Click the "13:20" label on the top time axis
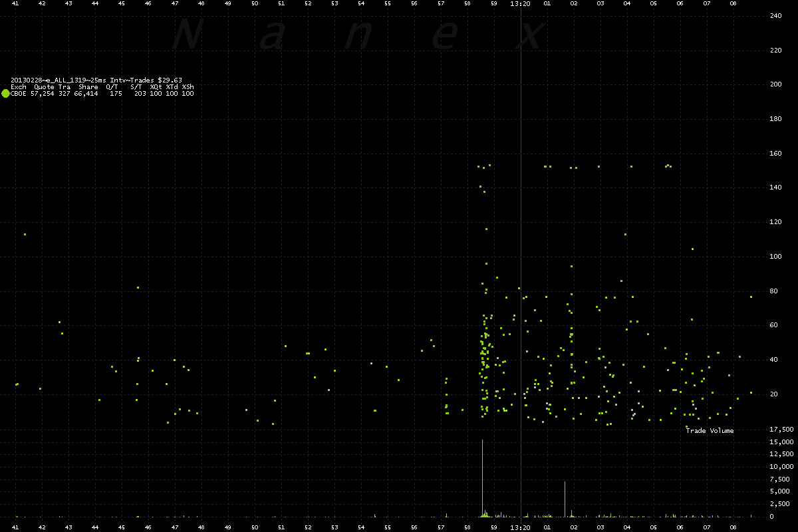Screen dimensions: 798x532 tap(520, 4)
